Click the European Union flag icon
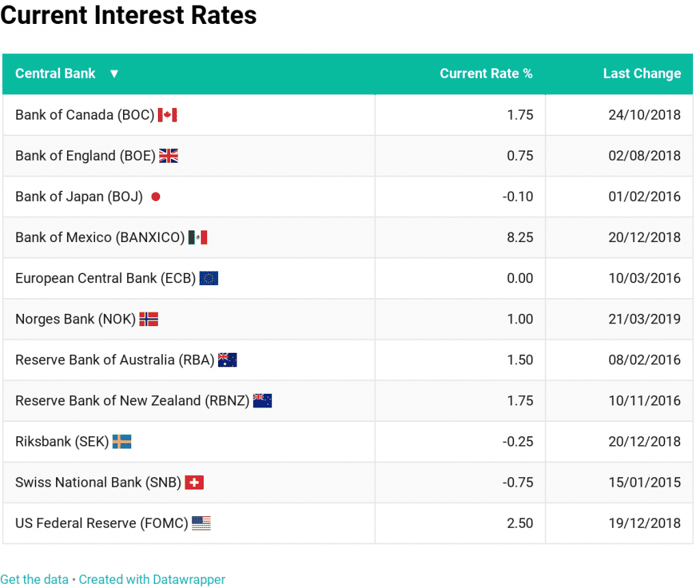The height and width of the screenshot is (588, 700). click(208, 278)
